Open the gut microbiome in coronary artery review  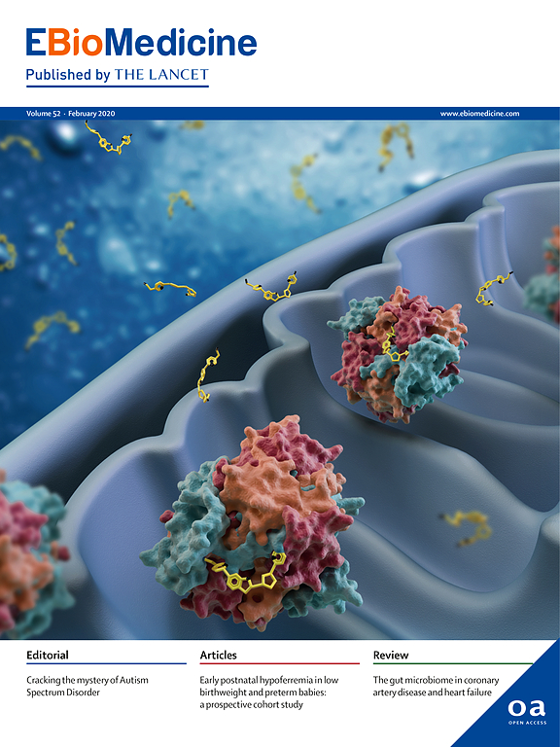436,686
